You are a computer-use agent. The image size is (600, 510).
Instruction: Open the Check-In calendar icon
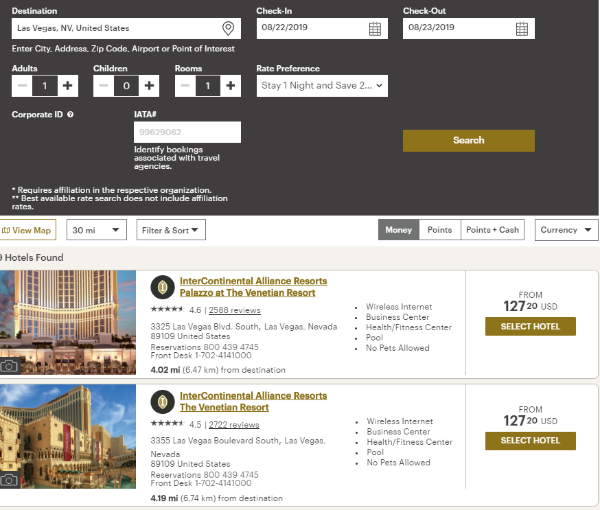click(375, 29)
